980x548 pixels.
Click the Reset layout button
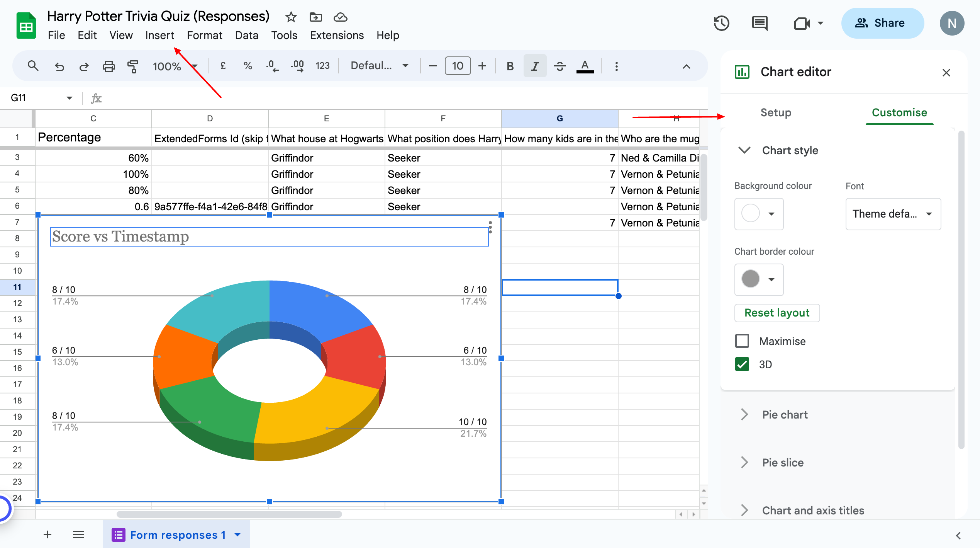click(777, 313)
